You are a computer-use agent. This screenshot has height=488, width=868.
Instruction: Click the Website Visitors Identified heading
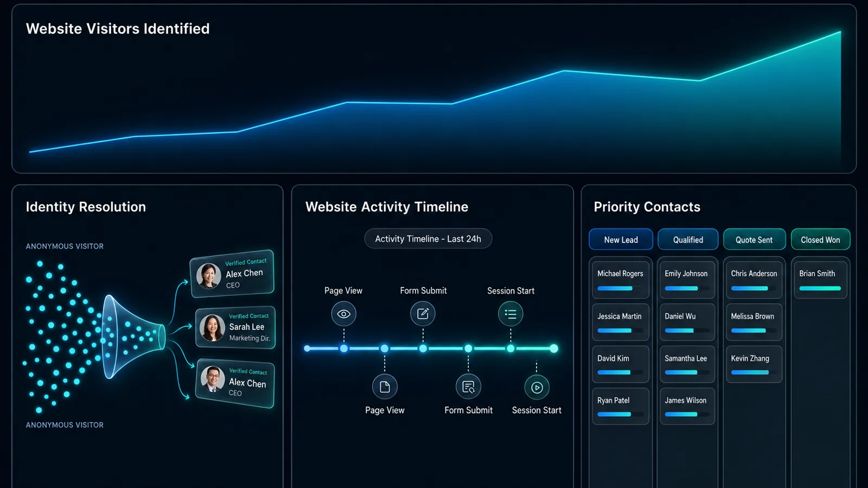pyautogui.click(x=118, y=29)
